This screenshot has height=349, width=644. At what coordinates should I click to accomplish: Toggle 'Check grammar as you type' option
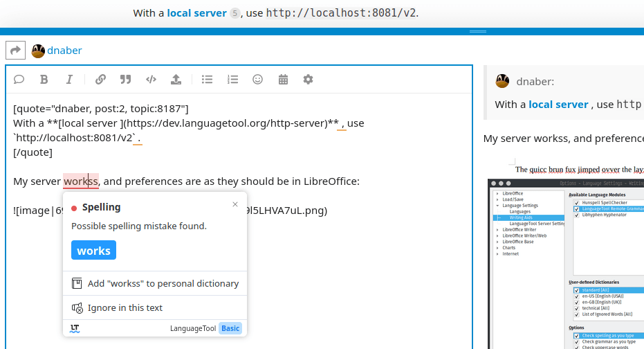pyautogui.click(x=577, y=342)
